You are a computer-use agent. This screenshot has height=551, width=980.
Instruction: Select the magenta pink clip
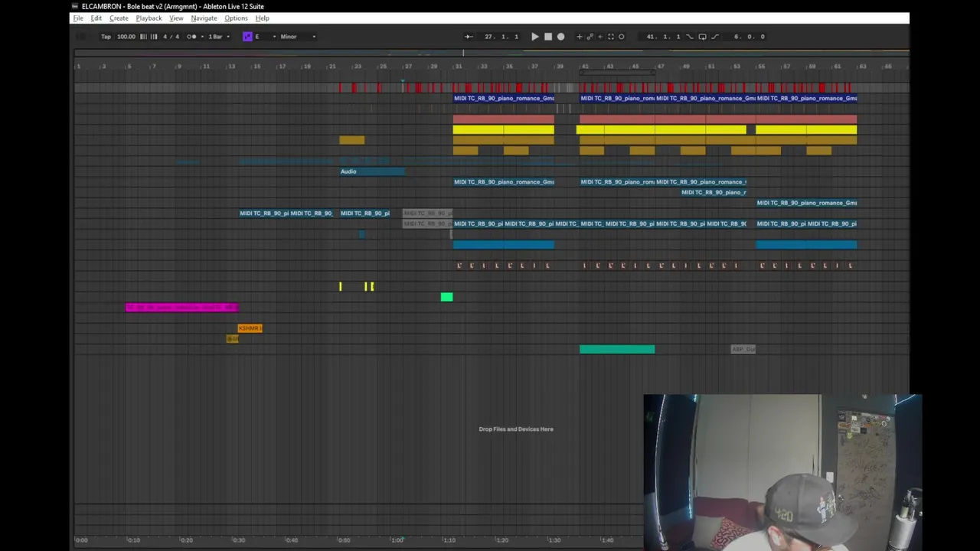pyautogui.click(x=182, y=308)
